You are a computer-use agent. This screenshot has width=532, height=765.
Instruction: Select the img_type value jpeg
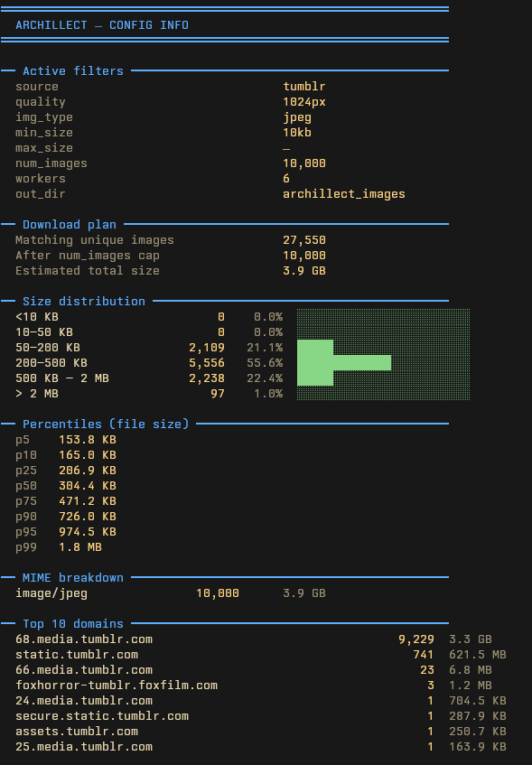tap(297, 117)
